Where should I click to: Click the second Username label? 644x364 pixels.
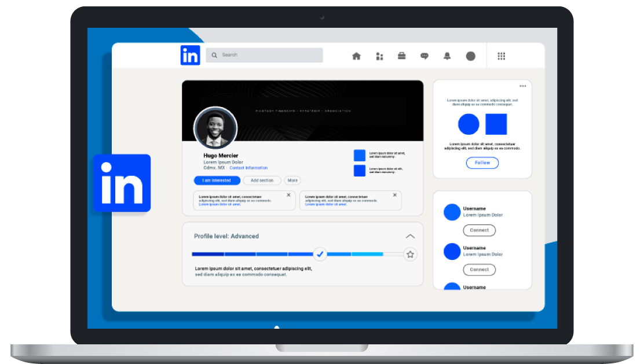[x=474, y=248]
